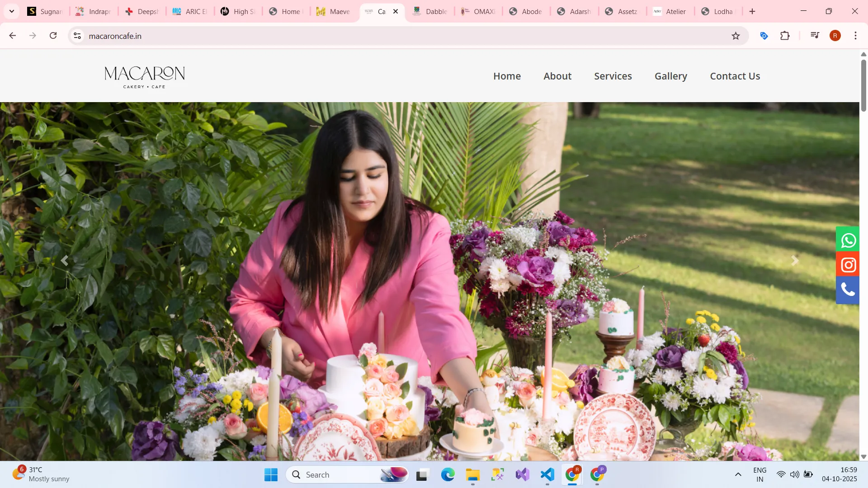Open Instagram floating side icon
868x488 pixels.
coord(848,265)
